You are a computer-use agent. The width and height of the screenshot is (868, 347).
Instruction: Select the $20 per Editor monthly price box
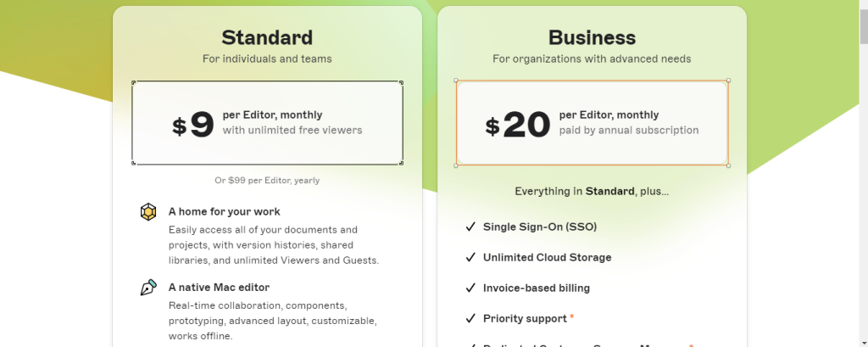tap(592, 123)
